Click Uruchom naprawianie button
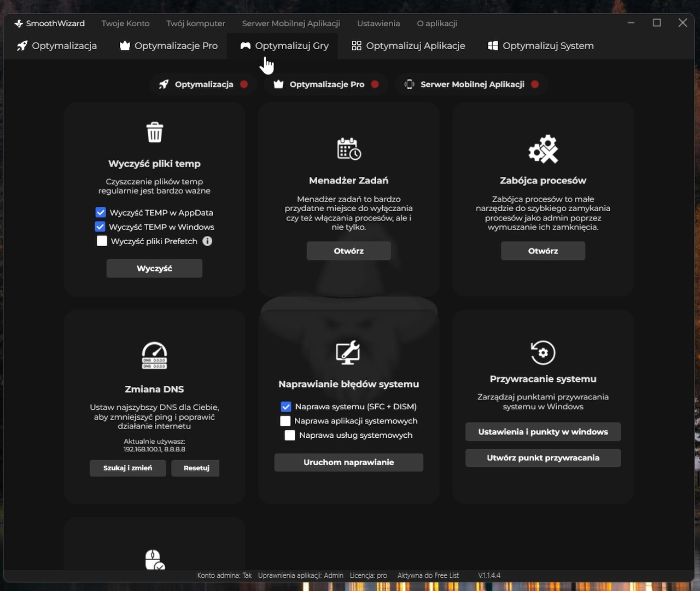The image size is (700, 591). tap(349, 462)
